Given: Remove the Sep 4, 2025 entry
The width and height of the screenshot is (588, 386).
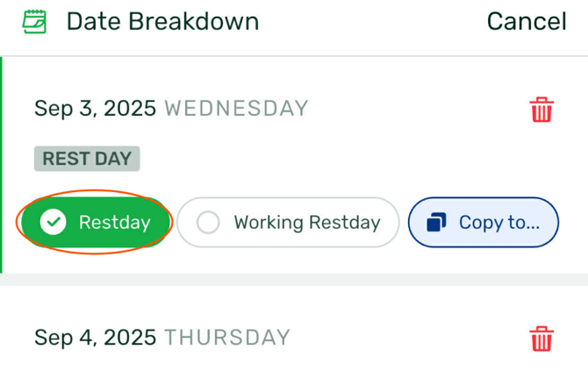Looking at the screenshot, I should pos(541,339).
